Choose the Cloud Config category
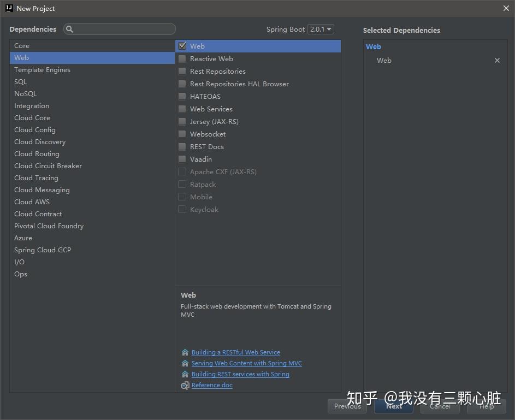The image size is (515, 420). (92, 129)
